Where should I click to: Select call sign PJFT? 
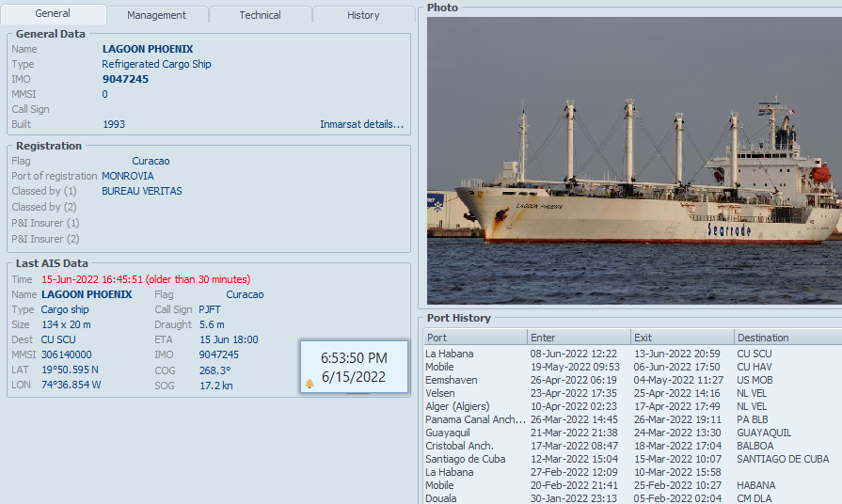pyautogui.click(x=210, y=309)
